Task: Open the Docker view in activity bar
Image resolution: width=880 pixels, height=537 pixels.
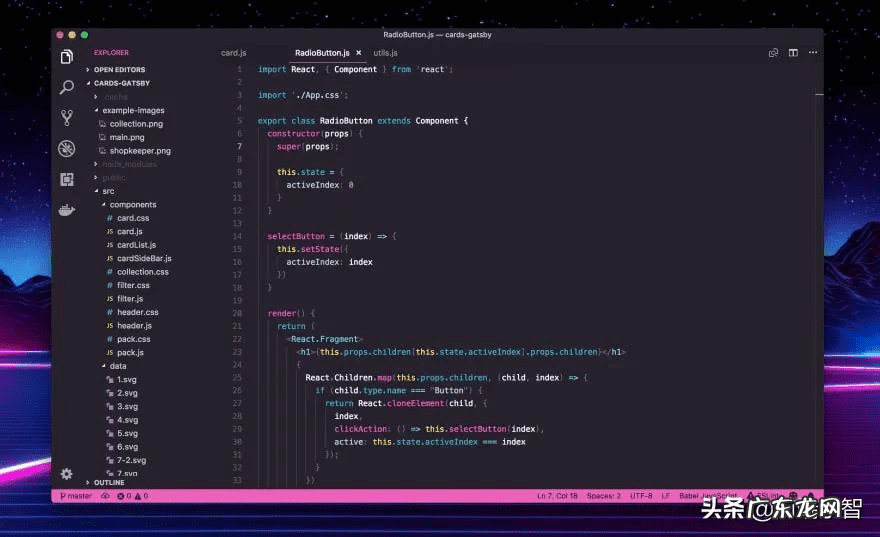Action: click(67, 210)
